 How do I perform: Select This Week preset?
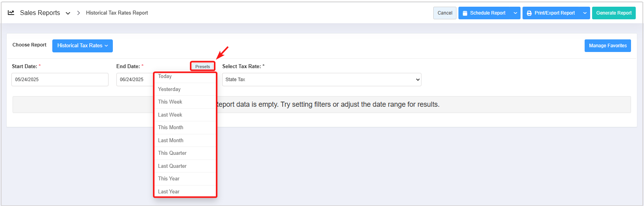point(170,102)
